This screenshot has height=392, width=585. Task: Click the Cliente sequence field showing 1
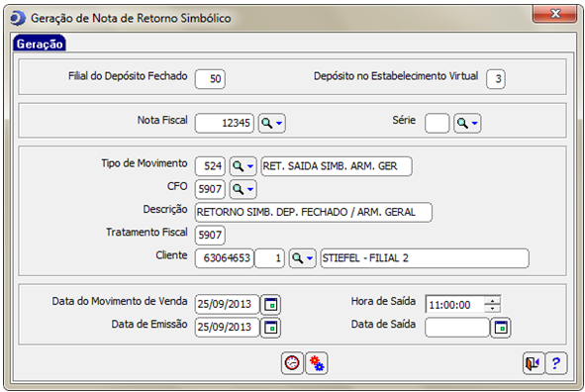click(x=270, y=258)
